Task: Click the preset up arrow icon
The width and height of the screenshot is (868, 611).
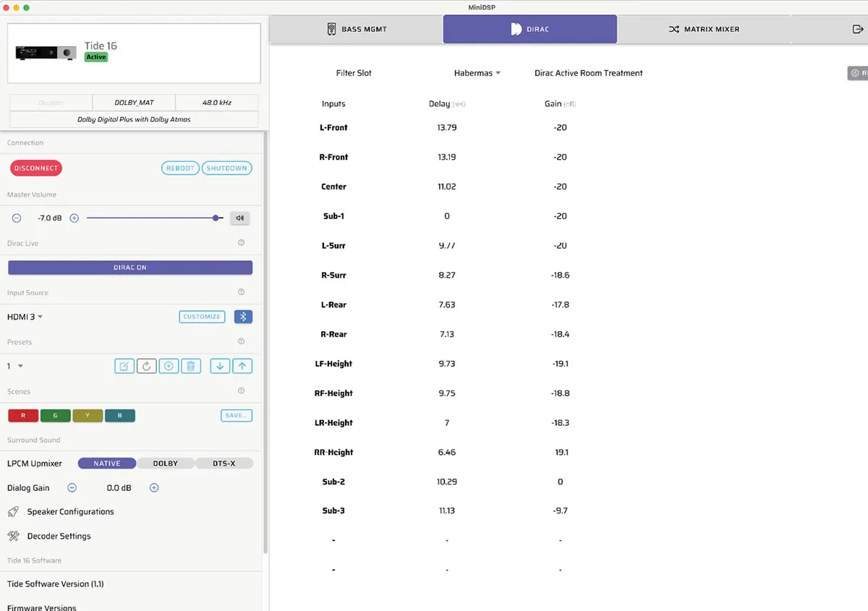Action: pos(242,366)
